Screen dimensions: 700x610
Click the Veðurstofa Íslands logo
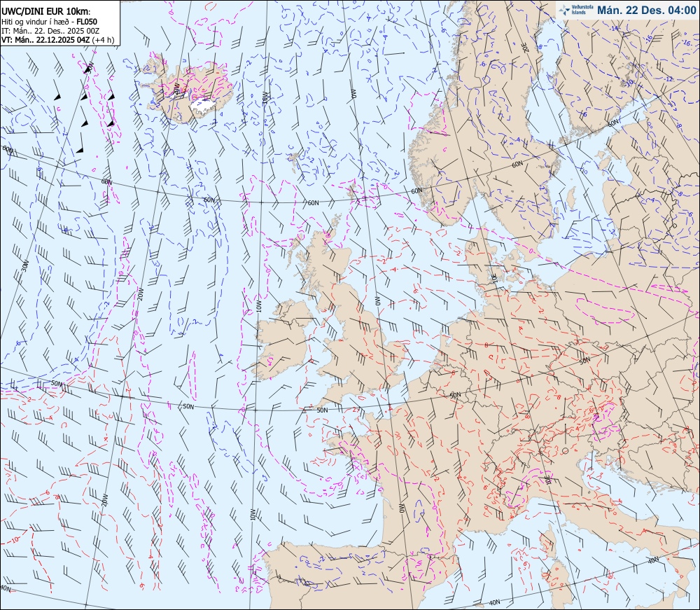click(x=576, y=10)
